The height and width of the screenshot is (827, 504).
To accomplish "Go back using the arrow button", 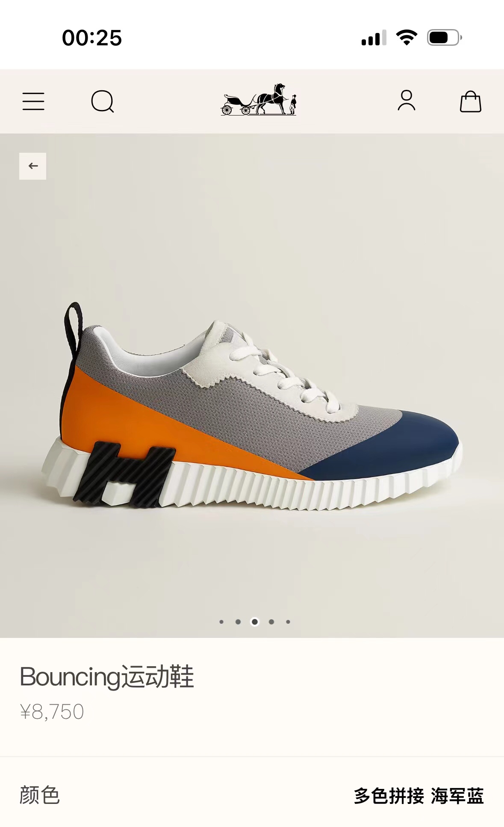I will 33,166.
